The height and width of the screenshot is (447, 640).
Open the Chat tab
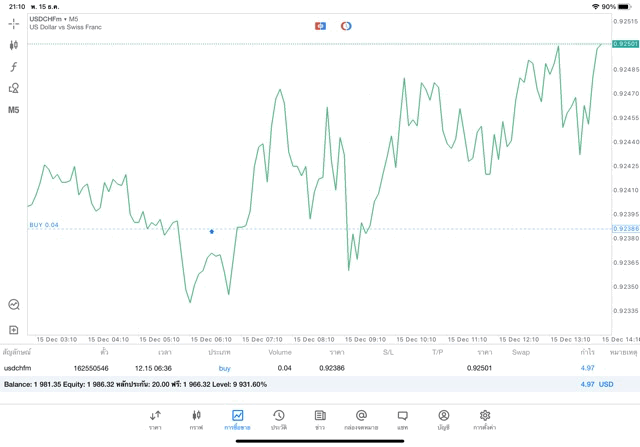pyautogui.click(x=402, y=419)
